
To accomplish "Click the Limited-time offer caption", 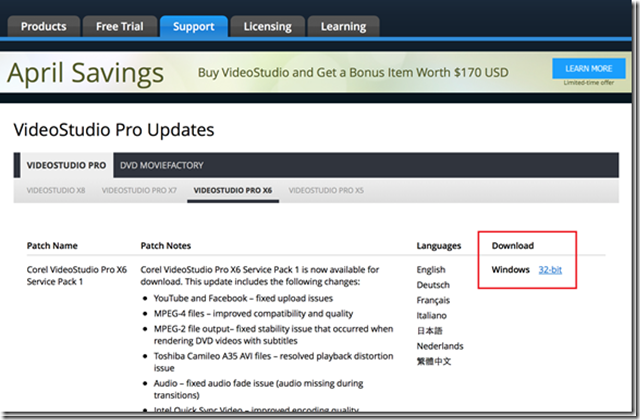I will [589, 83].
